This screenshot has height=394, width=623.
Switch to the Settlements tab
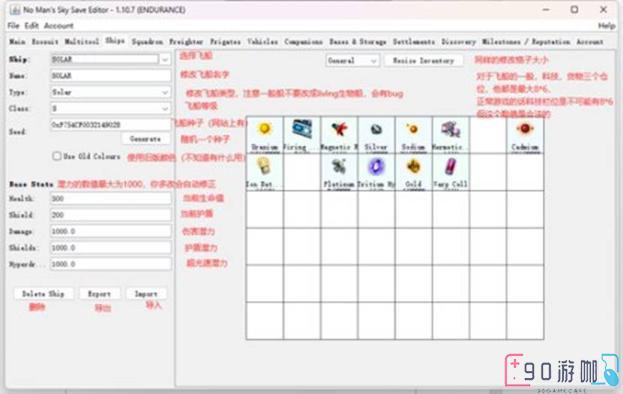(414, 42)
